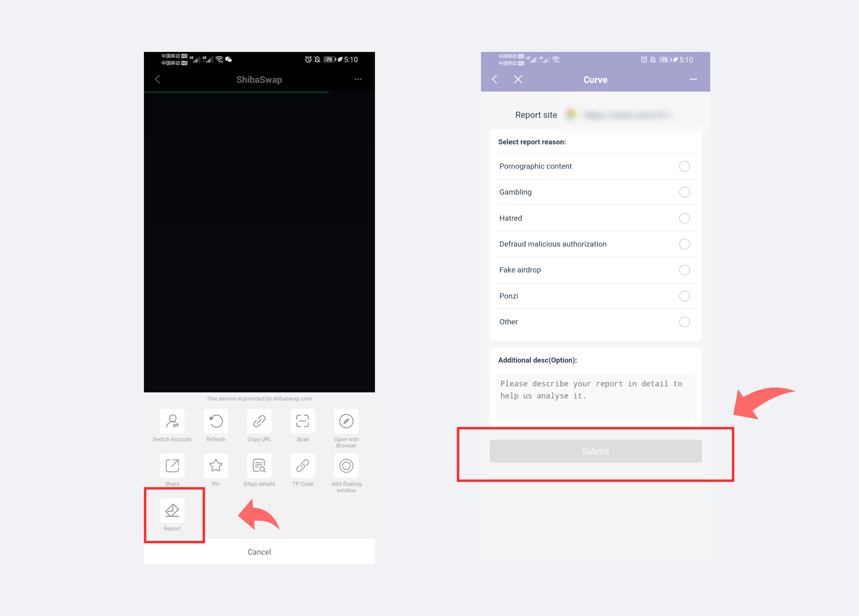This screenshot has width=859, height=616.
Task: Tap the Report icon
Action: 172,511
